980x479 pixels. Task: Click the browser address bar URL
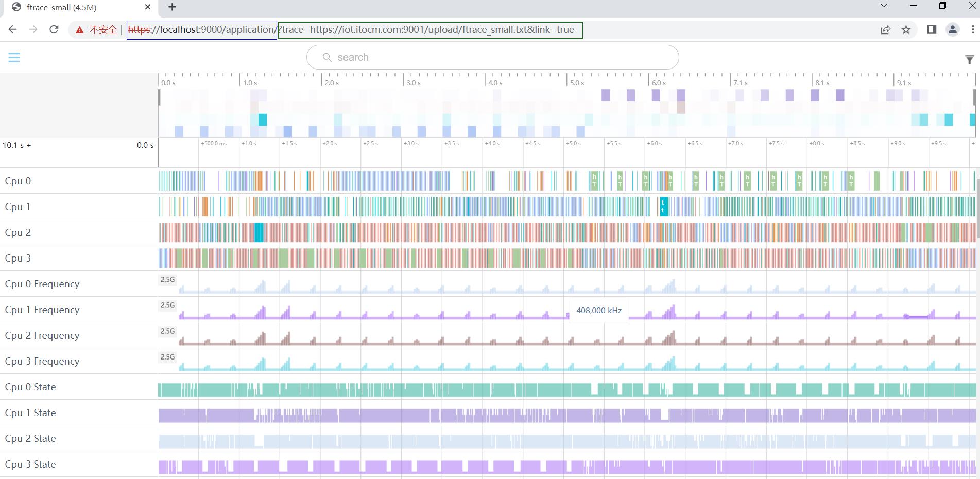[x=354, y=30]
